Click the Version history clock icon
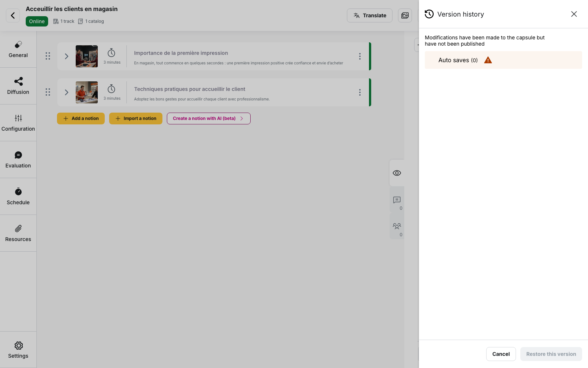 point(429,14)
